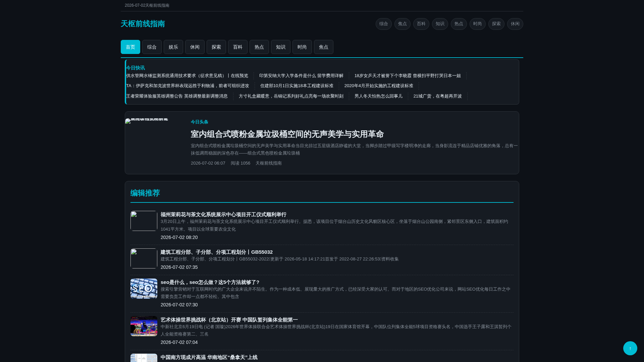The height and width of the screenshot is (362, 644).
Task: Open article 福州茉莉花与茶文化系统展示中心项目
Action: 223,215
